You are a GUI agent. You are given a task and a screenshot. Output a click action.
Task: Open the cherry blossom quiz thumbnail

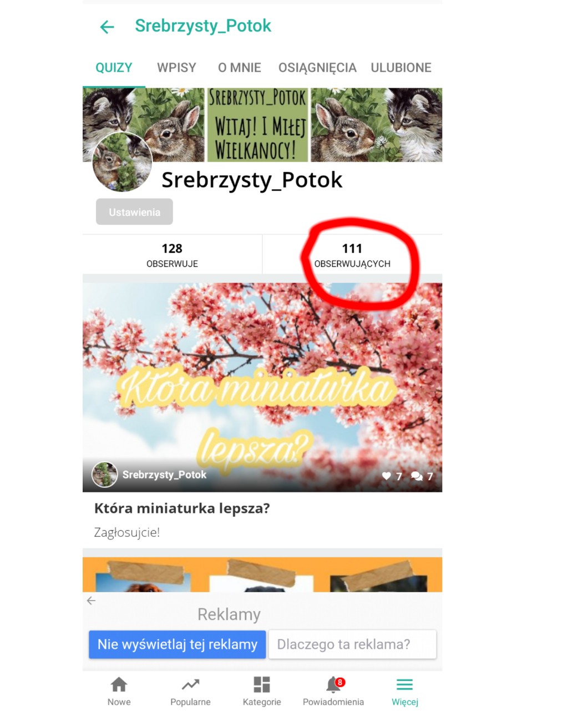(x=262, y=387)
